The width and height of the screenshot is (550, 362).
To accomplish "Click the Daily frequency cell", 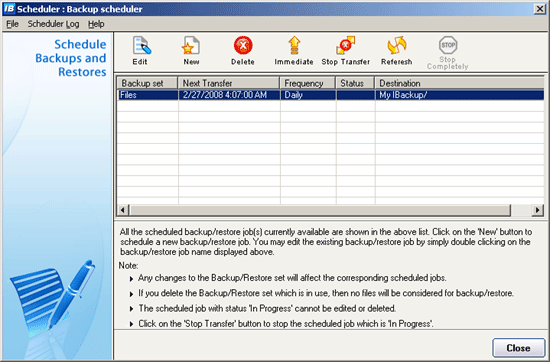I will tap(308, 95).
